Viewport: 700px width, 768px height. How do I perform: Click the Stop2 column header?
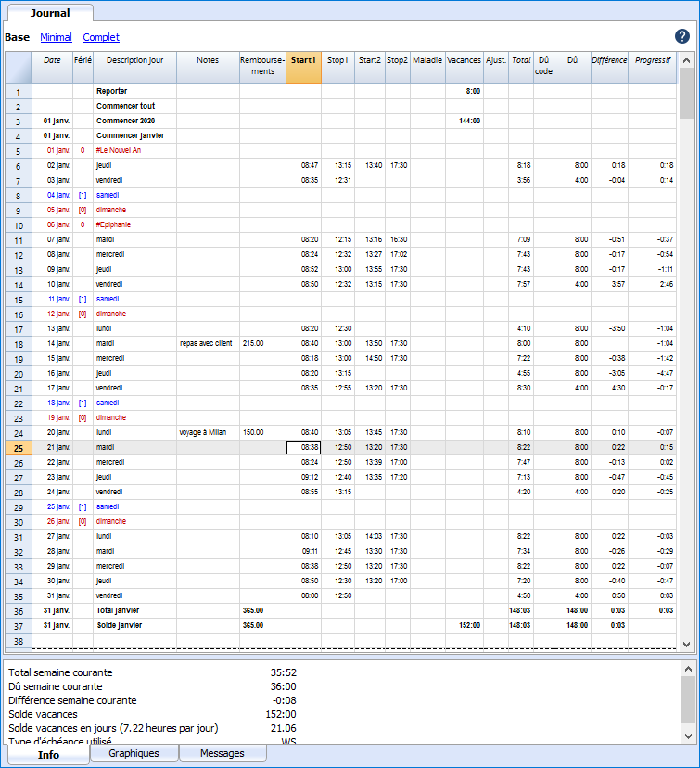(398, 68)
